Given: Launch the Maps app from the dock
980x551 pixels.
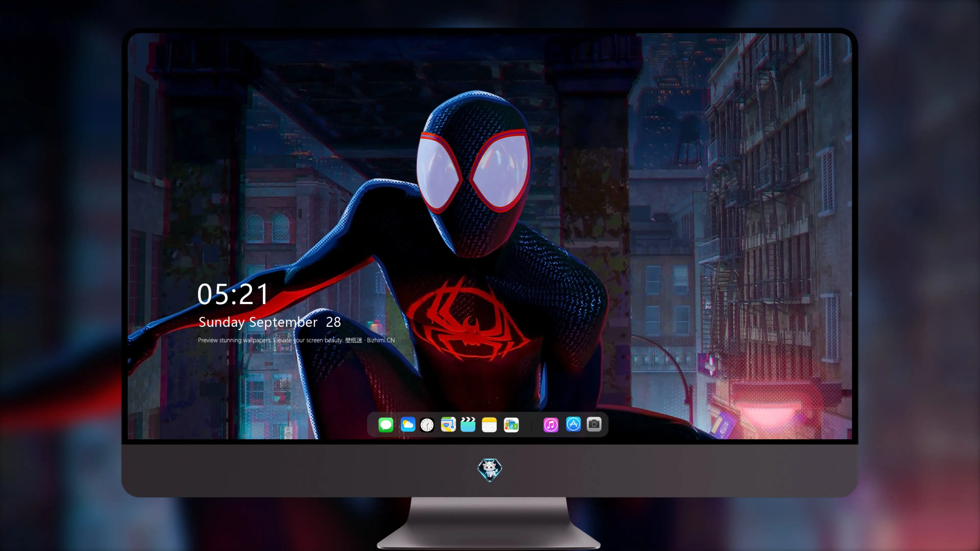Looking at the screenshot, I should click(x=448, y=424).
